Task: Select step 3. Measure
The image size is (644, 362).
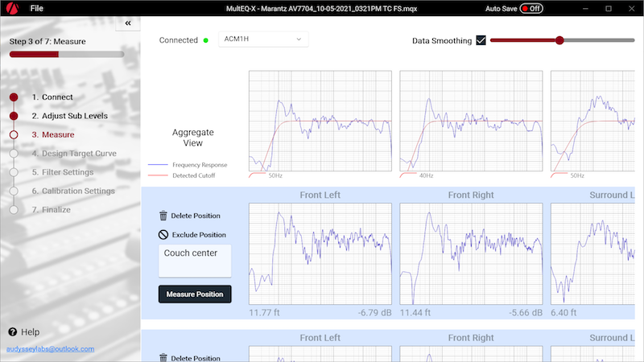Action: tap(53, 134)
